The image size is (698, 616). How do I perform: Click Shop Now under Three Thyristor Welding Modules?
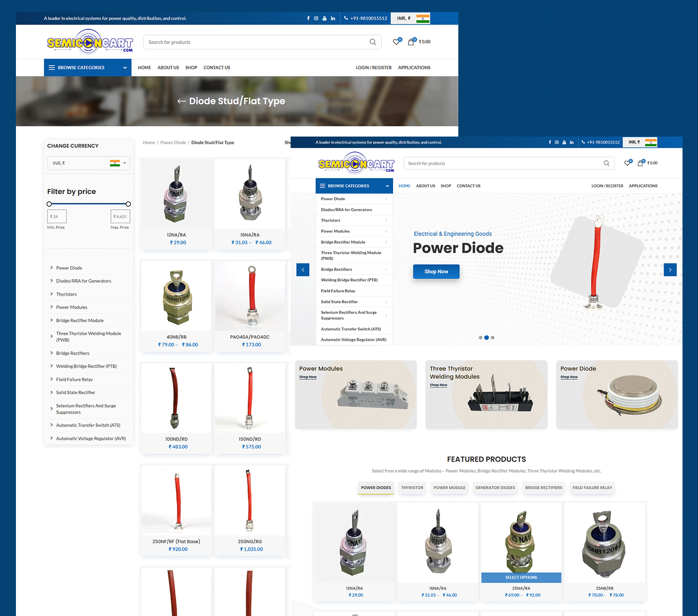pyautogui.click(x=438, y=385)
